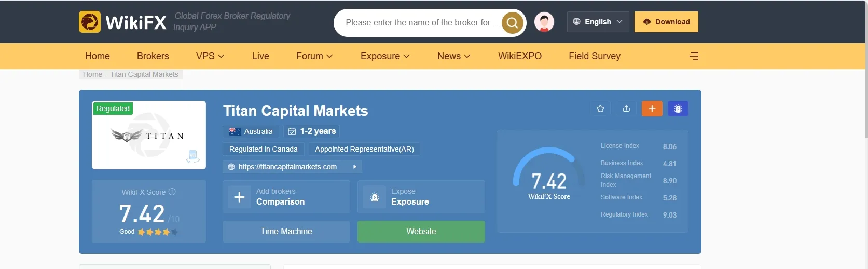Click the VR badge on the Titan logo
This screenshot has height=269, width=868.
coord(193,156)
